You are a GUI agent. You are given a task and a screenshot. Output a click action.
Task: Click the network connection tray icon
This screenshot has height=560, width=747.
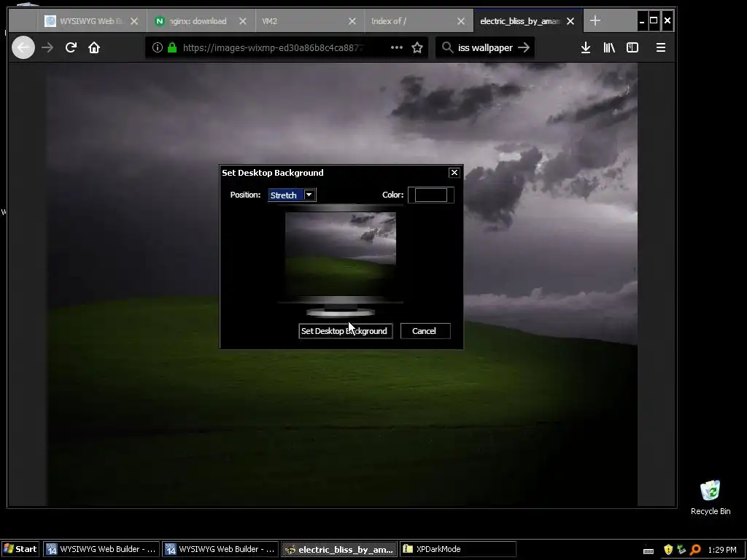[x=682, y=550]
